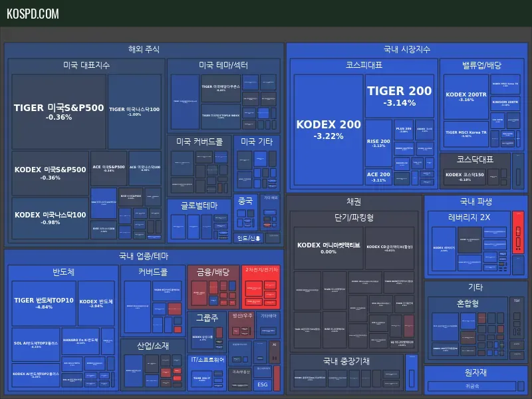Open the ACE 200 -3.11% tile
Screen dimensions: 532x399
378,177
